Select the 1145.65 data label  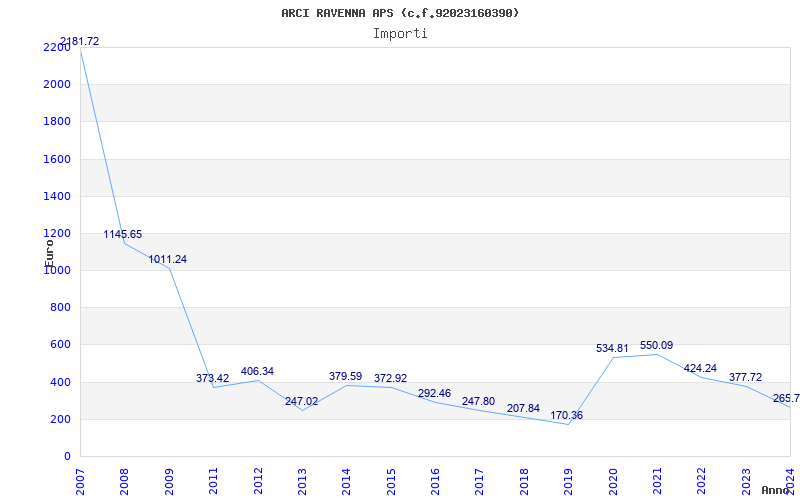(x=122, y=234)
